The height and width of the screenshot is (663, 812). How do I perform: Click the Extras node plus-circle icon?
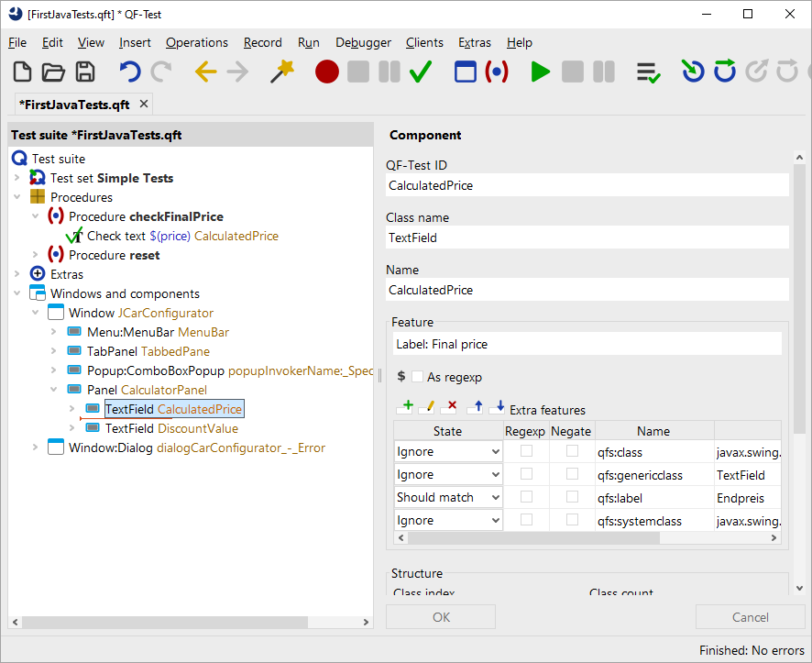[x=38, y=273]
